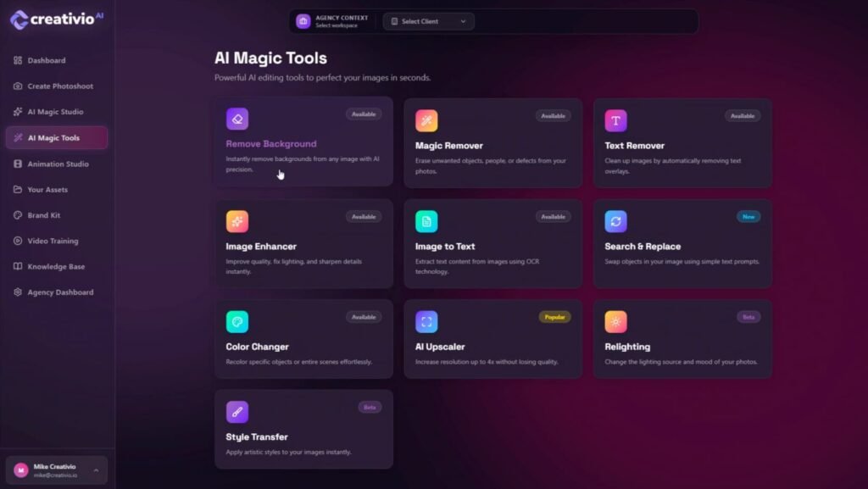This screenshot has width=868, height=489.
Task: Visit the Knowledge Base link
Action: click(57, 266)
